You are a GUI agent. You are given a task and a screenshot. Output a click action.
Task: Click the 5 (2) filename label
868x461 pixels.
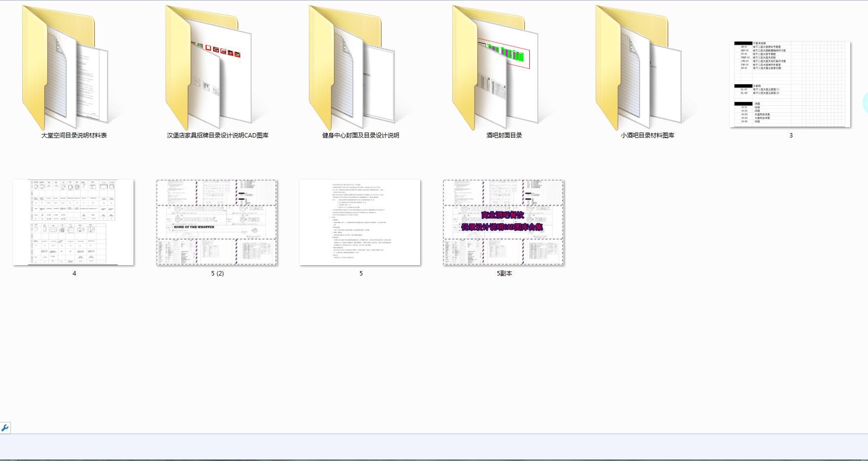click(x=217, y=274)
